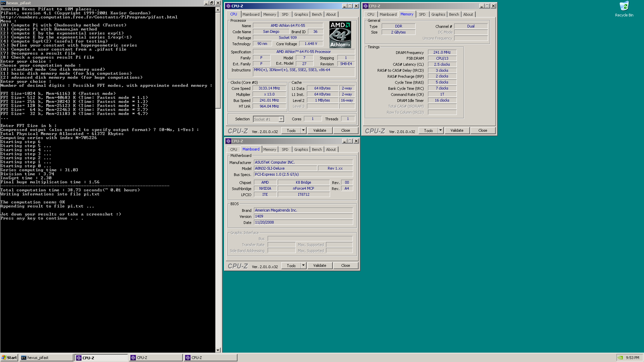The width and height of the screenshot is (644, 362).
Task: Open SPD tab in CPU window
Action: pos(285,14)
